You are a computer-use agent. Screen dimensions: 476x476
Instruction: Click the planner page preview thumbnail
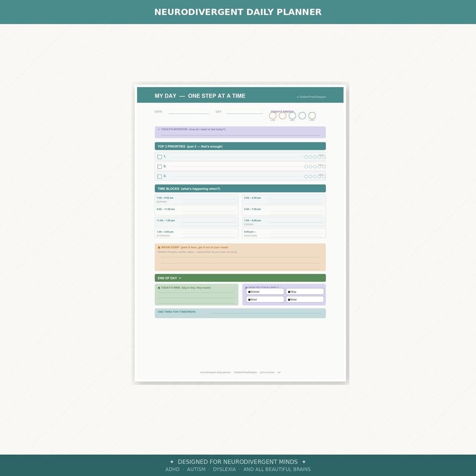[x=240, y=233]
